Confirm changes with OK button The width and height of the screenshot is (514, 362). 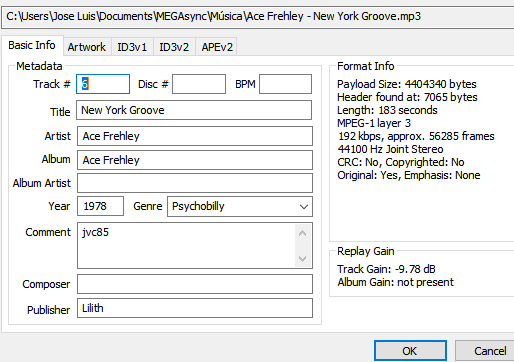(410, 351)
